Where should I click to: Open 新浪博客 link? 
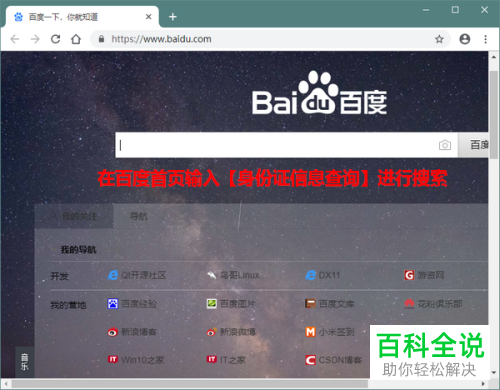[132, 332]
